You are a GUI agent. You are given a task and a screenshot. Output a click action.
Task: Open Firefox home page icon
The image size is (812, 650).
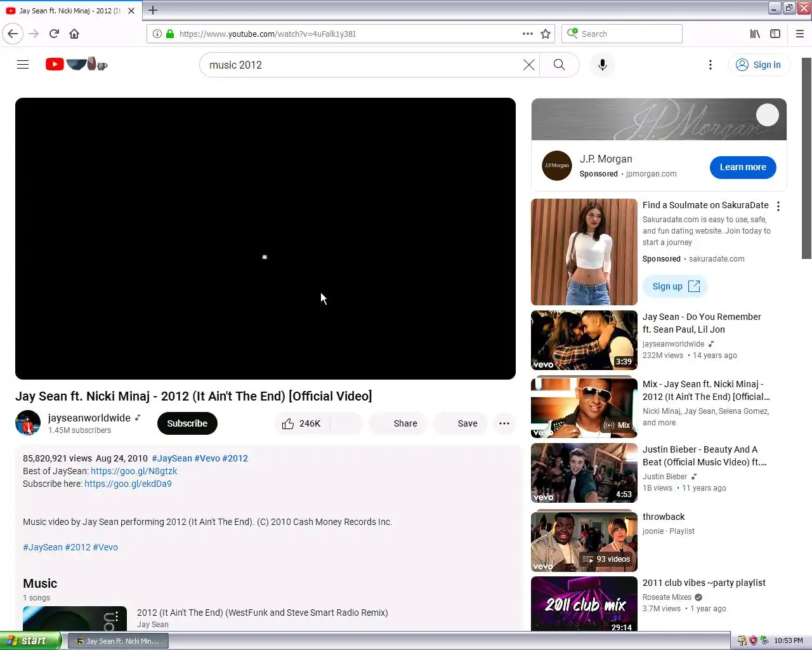click(74, 34)
